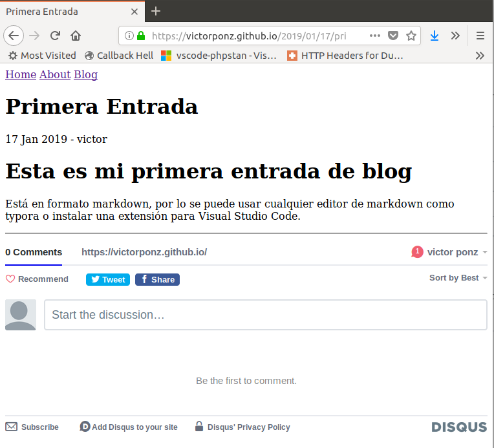
Task: Show more toolbar tools chevron
Action: (455, 36)
